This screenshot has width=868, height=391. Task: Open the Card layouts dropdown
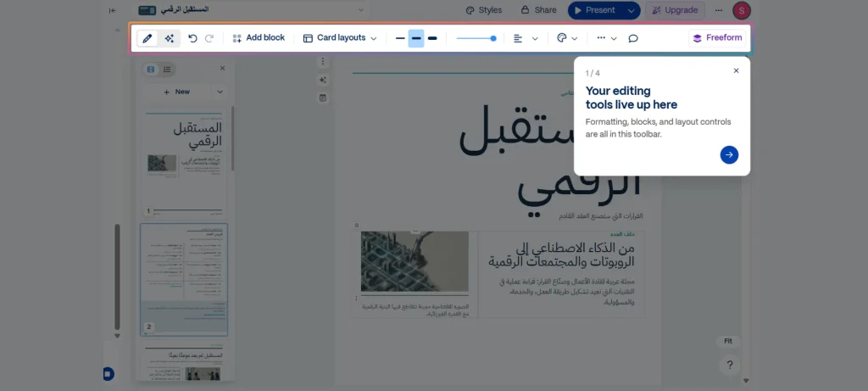339,37
